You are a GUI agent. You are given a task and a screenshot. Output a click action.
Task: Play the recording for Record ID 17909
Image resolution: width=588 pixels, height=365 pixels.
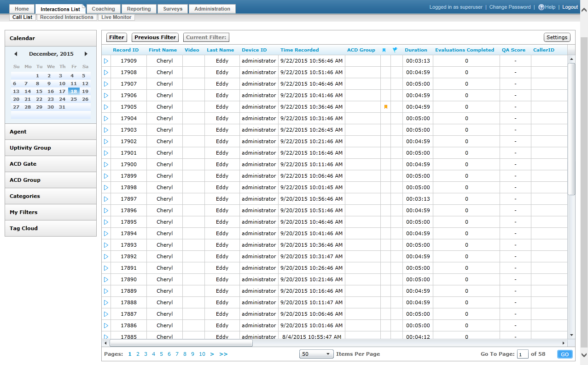point(106,60)
